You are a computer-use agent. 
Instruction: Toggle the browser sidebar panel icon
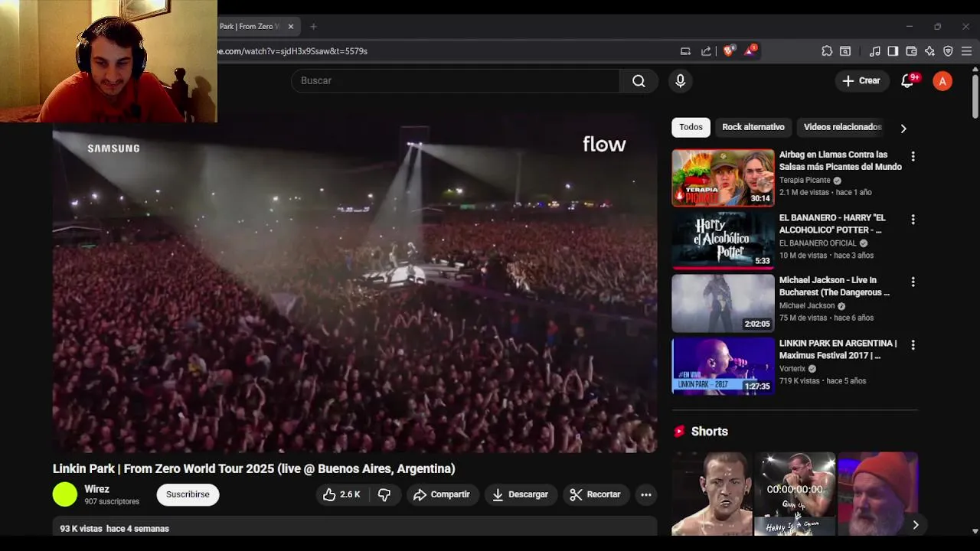[893, 51]
